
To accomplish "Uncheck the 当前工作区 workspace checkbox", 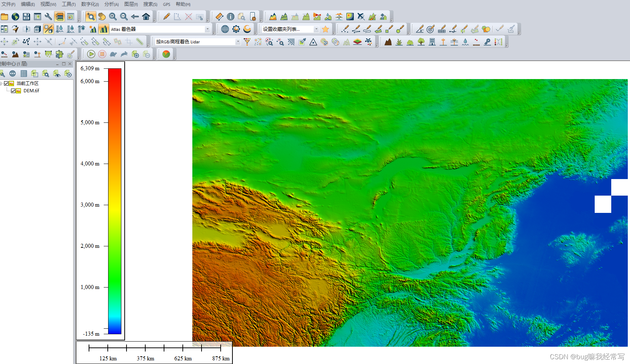I will pyautogui.click(x=6, y=83).
